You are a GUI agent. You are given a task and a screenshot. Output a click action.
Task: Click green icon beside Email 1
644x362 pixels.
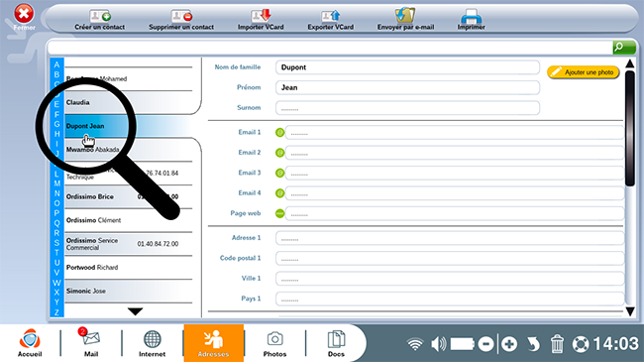[x=279, y=133]
